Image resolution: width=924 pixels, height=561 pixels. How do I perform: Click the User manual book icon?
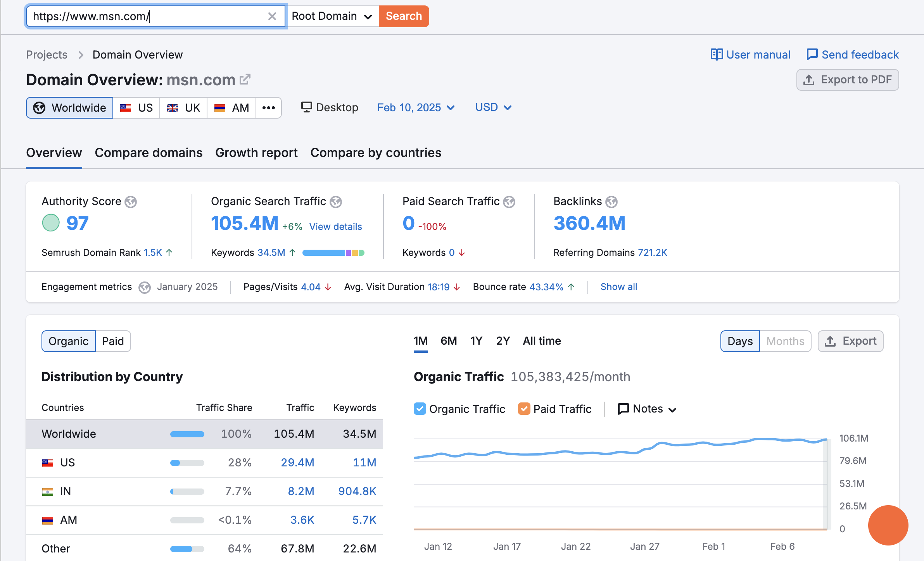716,55
